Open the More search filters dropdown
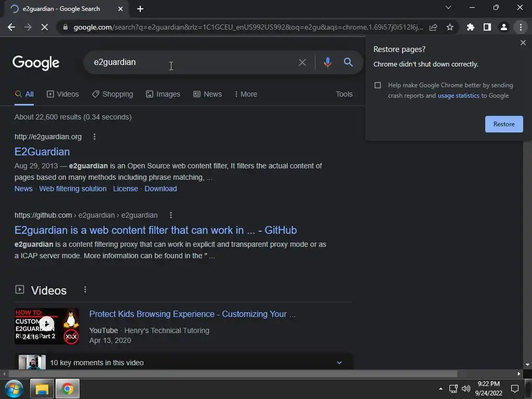This screenshot has width=532, height=399. click(x=246, y=95)
